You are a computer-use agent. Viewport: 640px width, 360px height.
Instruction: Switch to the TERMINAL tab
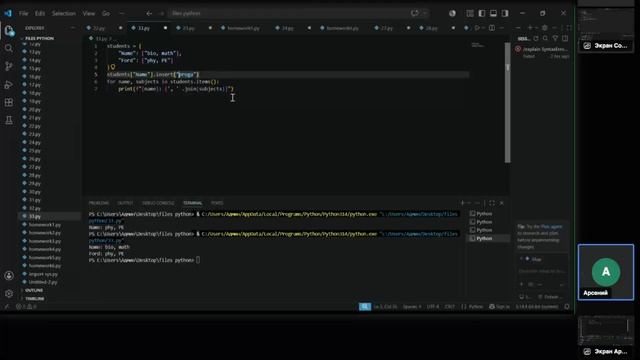coord(193,203)
